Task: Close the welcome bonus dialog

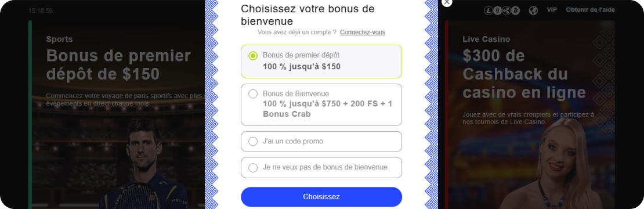Action: click(447, 2)
